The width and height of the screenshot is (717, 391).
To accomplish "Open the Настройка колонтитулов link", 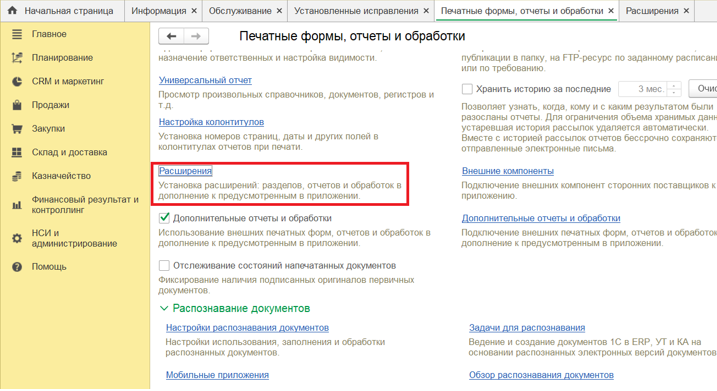I will point(211,122).
